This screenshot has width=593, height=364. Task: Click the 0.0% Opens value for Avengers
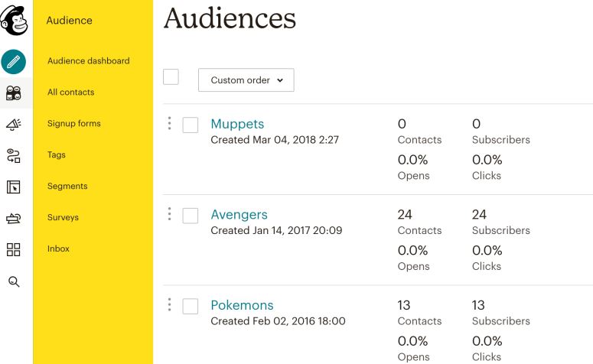[x=412, y=251]
